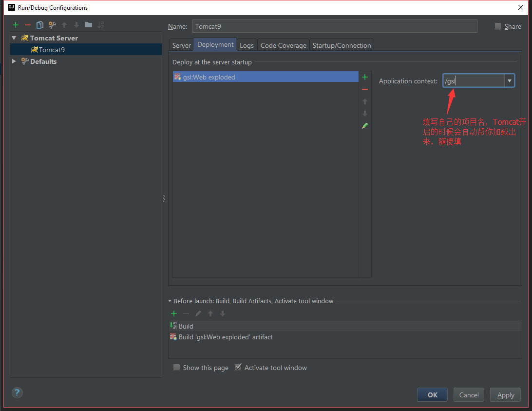Move configuration down in left toolbar
The height and width of the screenshot is (411, 532).
76,25
